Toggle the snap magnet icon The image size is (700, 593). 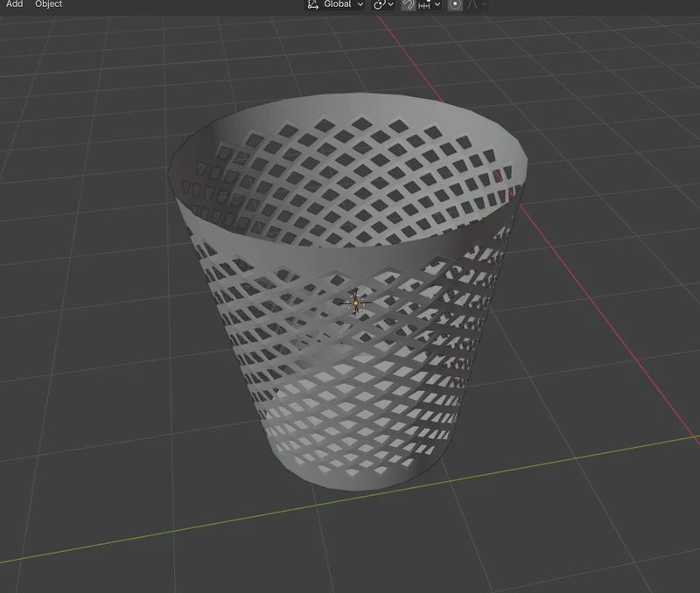[408, 4]
